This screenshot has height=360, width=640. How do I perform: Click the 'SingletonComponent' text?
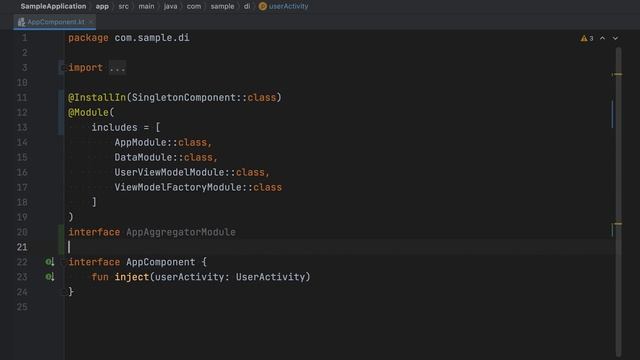[184, 98]
